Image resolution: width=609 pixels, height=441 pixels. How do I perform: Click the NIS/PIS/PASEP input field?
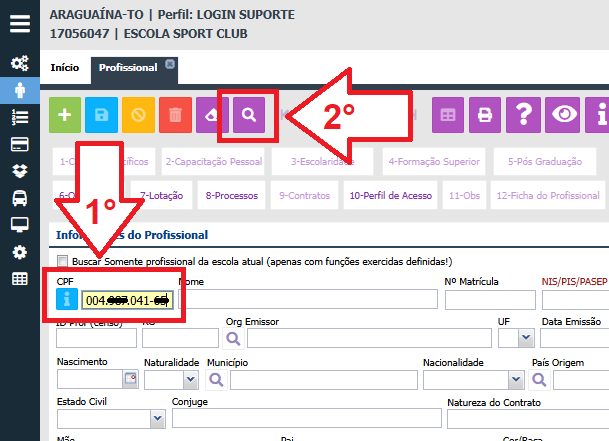click(x=576, y=300)
